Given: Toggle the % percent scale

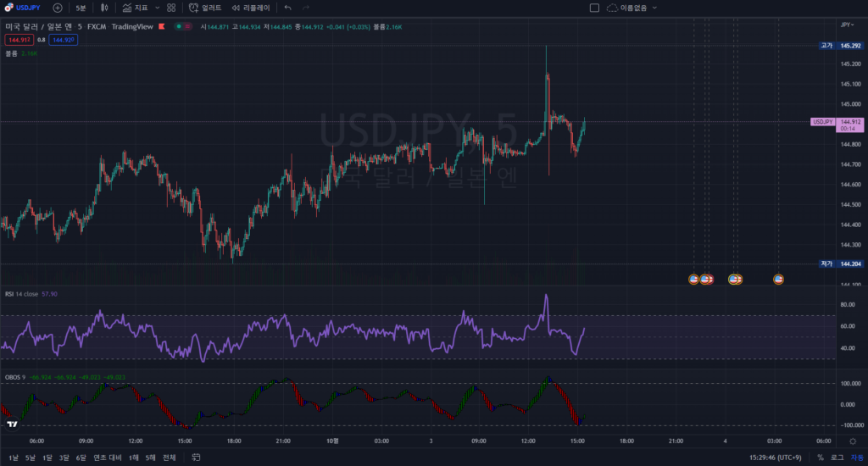Looking at the screenshot, I should [820, 458].
